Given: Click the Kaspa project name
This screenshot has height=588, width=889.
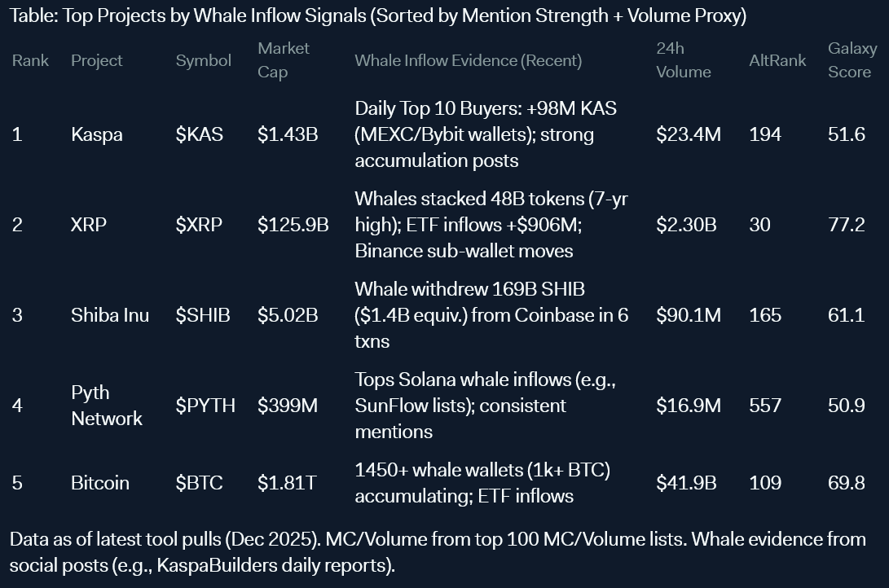Looking at the screenshot, I should pos(96,134).
